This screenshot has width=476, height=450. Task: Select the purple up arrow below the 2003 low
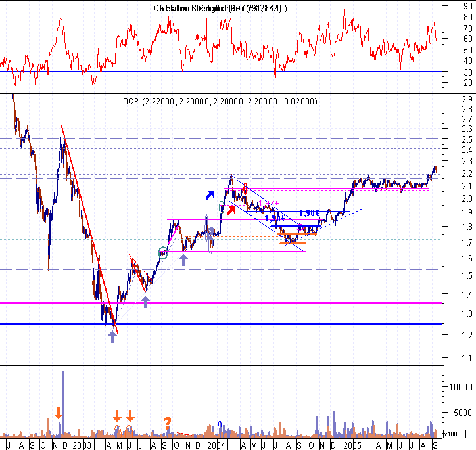[112, 337]
